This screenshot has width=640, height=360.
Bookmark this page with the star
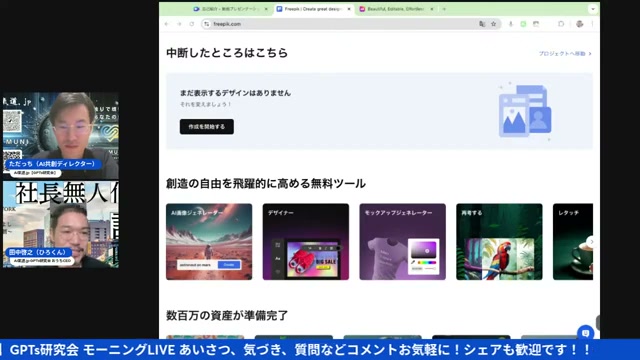pos(493,24)
